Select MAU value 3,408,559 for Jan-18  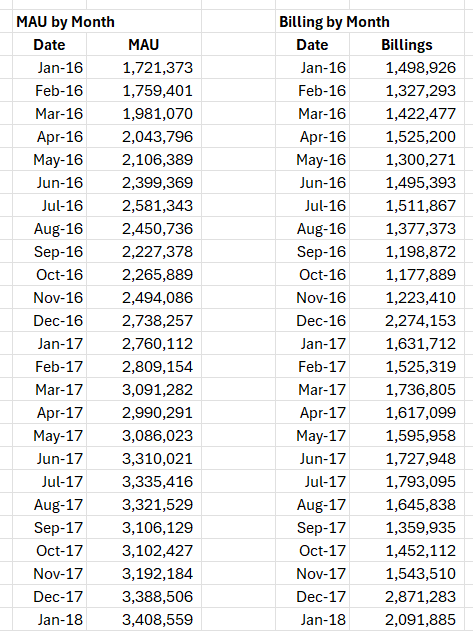coord(144,619)
